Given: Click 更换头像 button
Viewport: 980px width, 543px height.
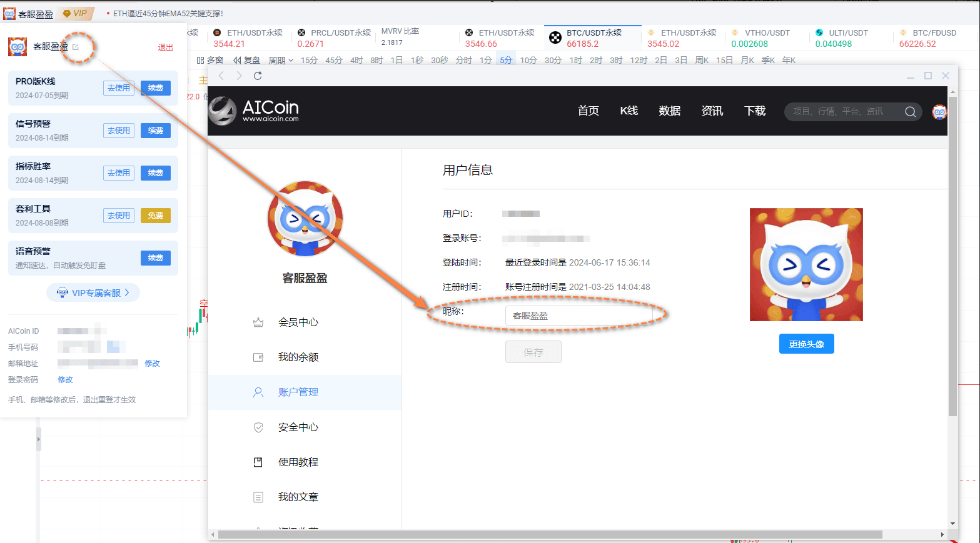Looking at the screenshot, I should point(806,344).
